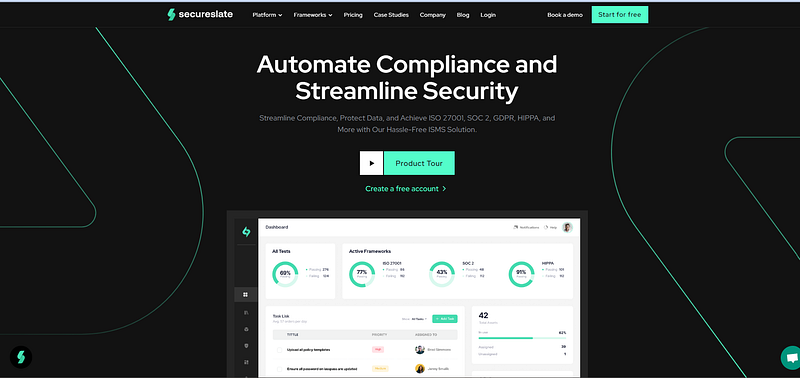Image resolution: width=800 pixels, height=378 pixels.
Task: Expand the Frameworks dropdown menu
Action: pos(313,15)
